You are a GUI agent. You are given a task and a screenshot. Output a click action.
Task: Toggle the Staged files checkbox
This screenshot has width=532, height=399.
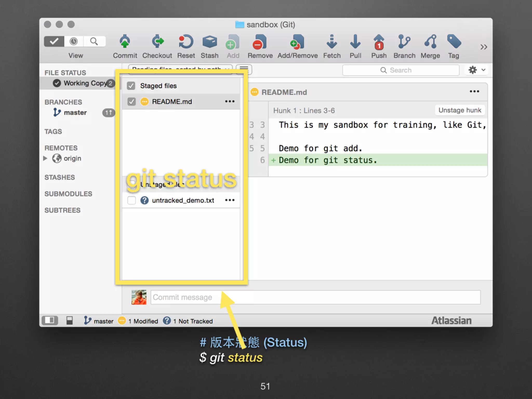click(131, 86)
